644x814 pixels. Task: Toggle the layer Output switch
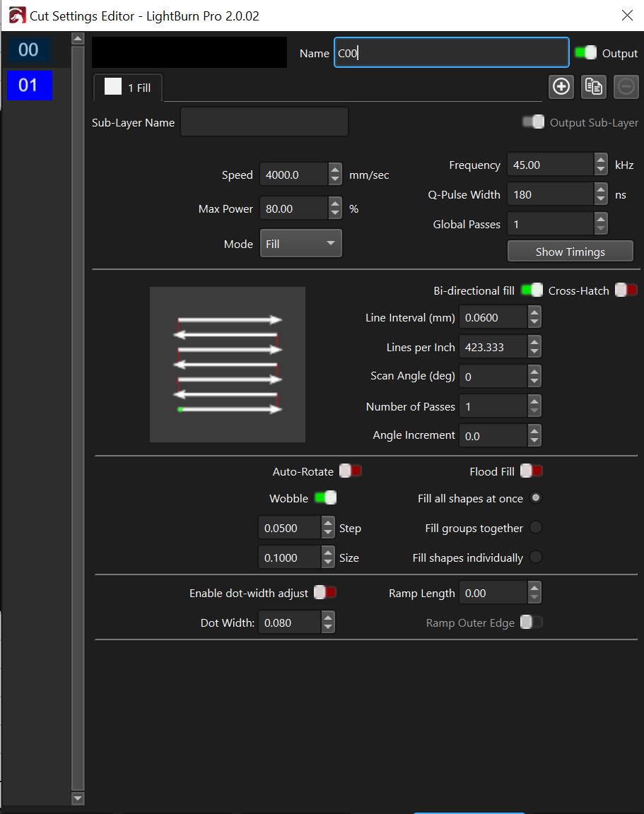point(586,52)
